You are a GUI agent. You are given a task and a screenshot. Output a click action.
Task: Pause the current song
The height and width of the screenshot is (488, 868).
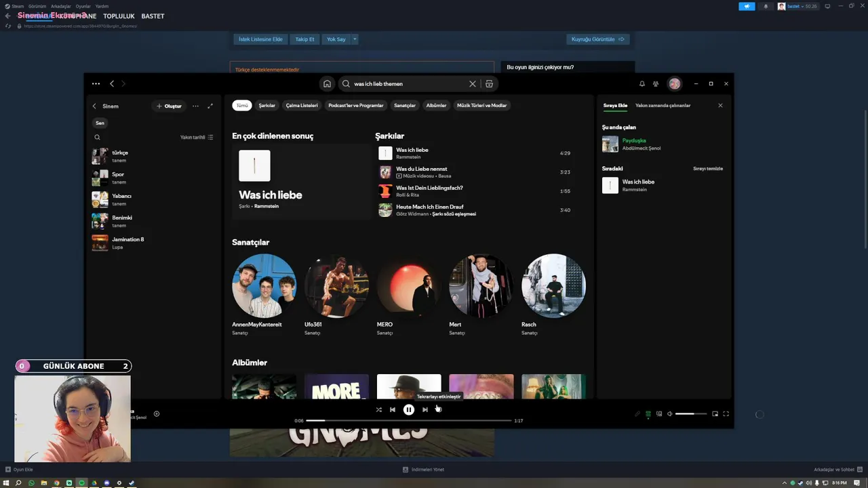pyautogui.click(x=409, y=409)
